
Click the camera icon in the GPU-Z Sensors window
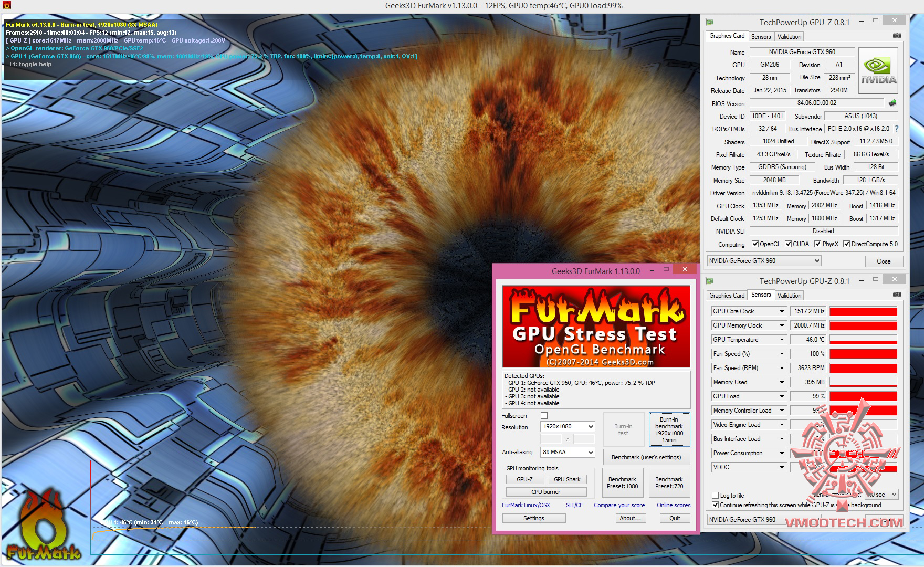(x=897, y=295)
